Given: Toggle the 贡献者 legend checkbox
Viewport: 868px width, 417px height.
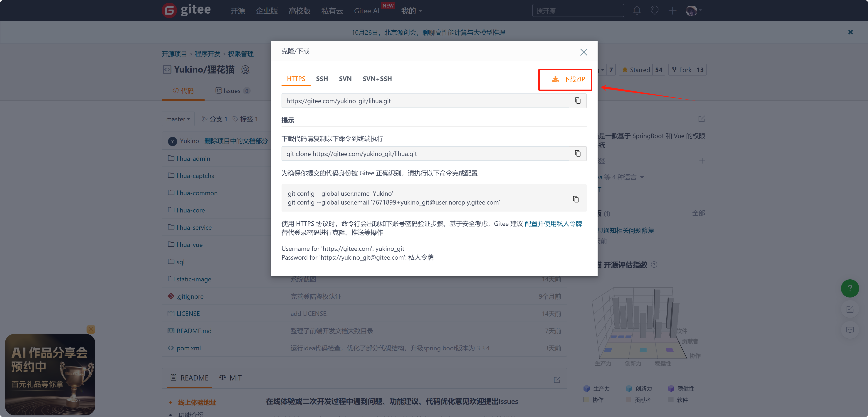Looking at the screenshot, I should [x=628, y=400].
